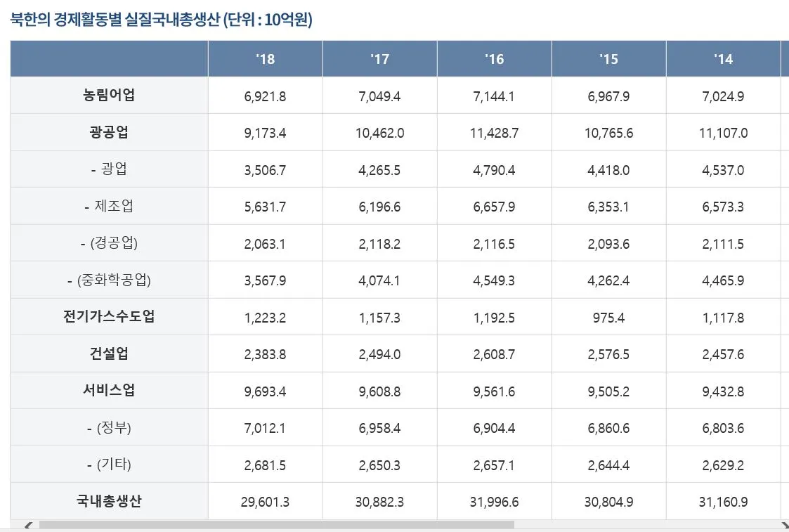This screenshot has width=789, height=532.
Task: Click the '16 column header
Action: (494, 59)
